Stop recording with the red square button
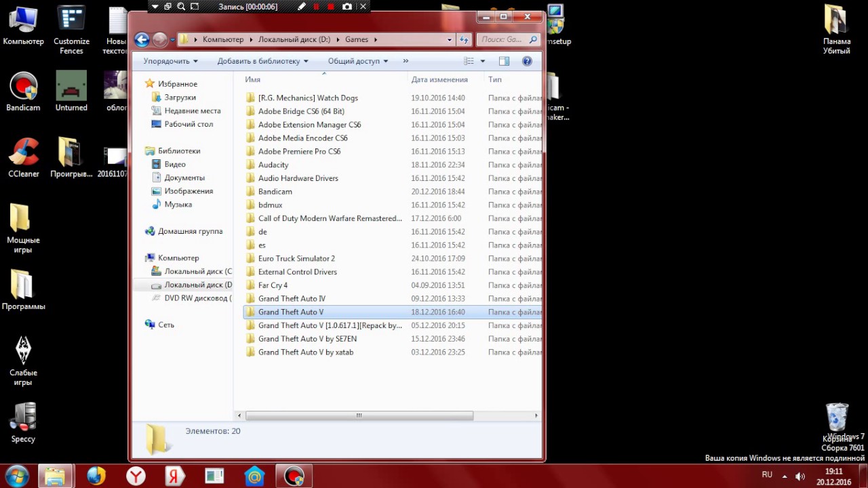The image size is (868, 488). click(x=331, y=6)
